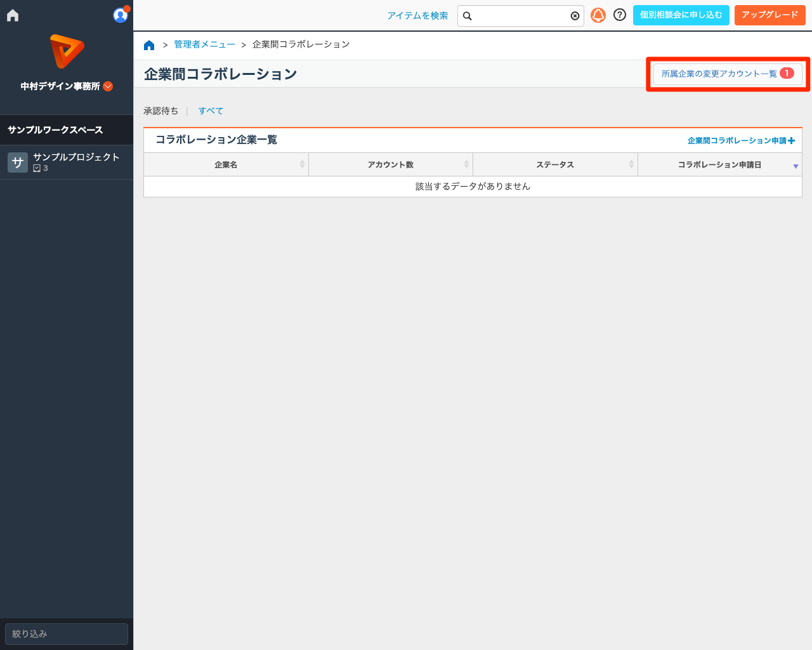This screenshot has height=650, width=812.
Task: Open the help question mark icon
Action: (x=620, y=15)
